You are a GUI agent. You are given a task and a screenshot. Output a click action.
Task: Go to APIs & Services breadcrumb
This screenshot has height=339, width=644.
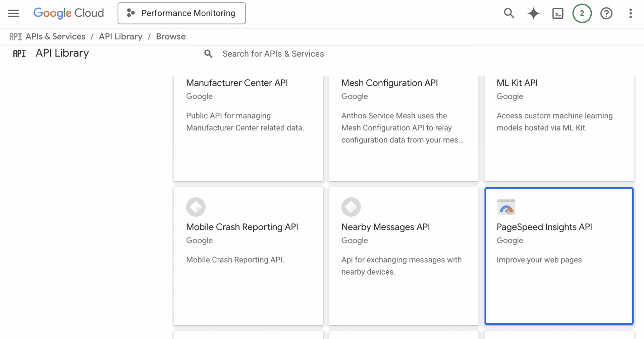(56, 37)
